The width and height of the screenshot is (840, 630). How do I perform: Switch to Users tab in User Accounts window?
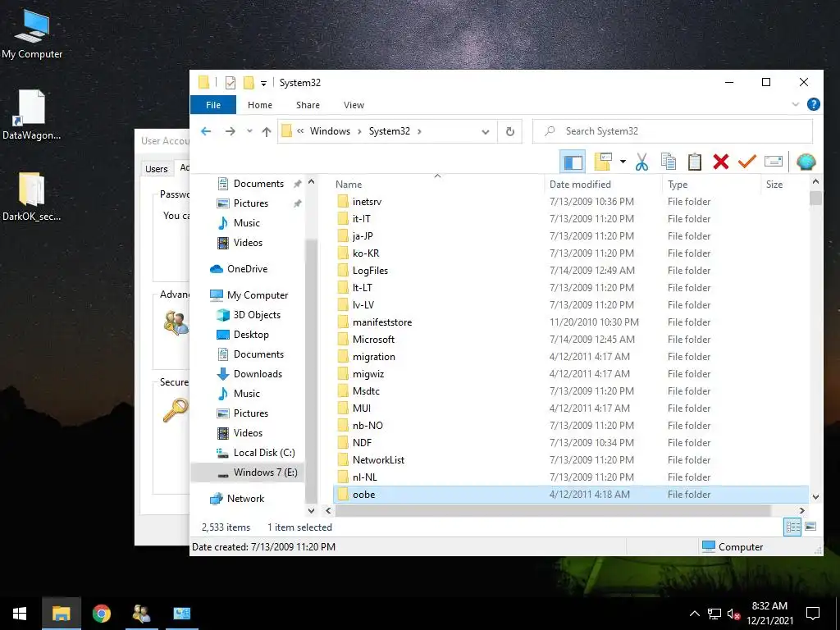pyautogui.click(x=157, y=169)
